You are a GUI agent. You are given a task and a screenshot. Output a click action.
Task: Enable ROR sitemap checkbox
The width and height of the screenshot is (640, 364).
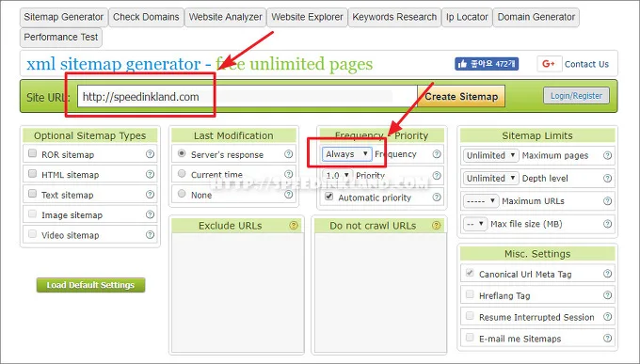(32, 153)
